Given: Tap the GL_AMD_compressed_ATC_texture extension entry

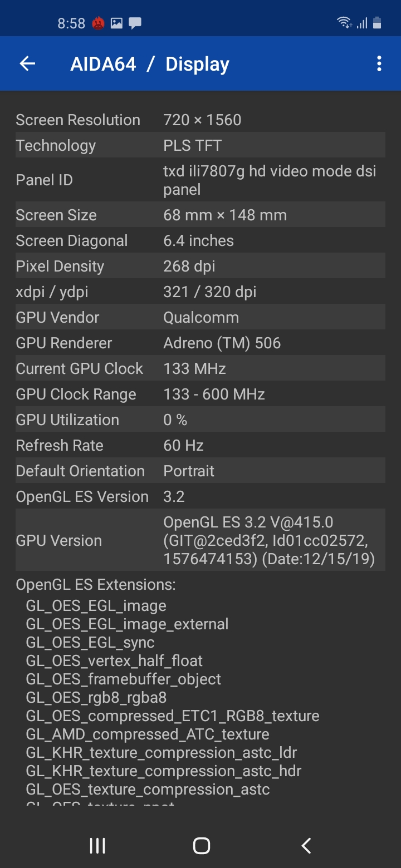Looking at the screenshot, I should [x=148, y=734].
